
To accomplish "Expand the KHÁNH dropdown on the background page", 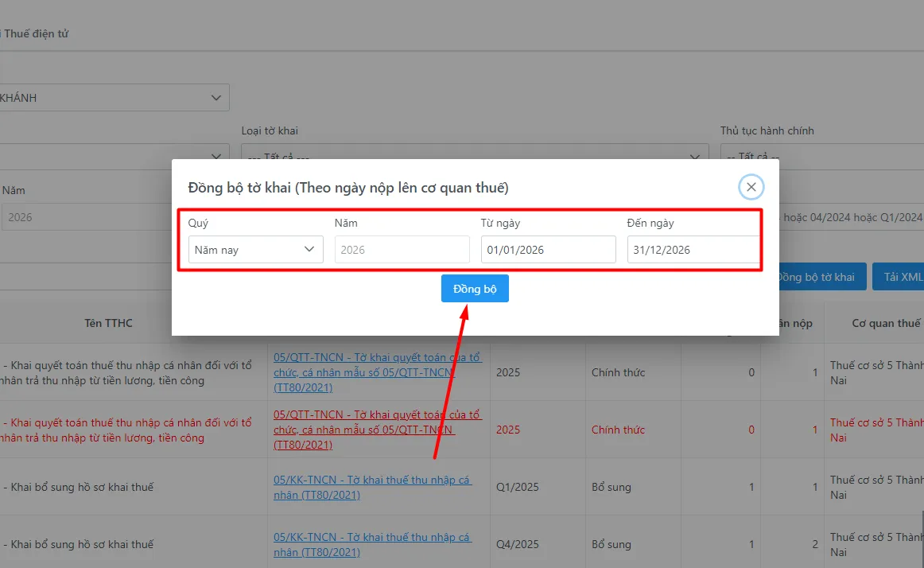I will (x=114, y=98).
